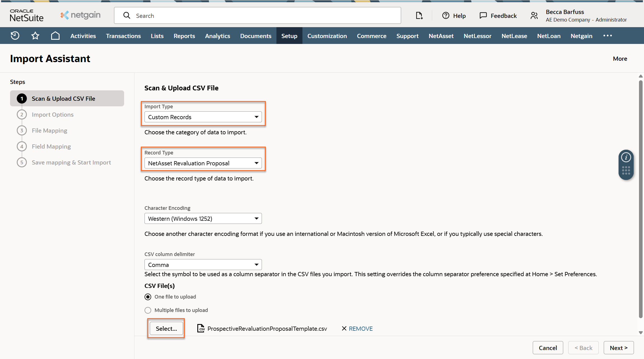The height and width of the screenshot is (359, 644).
Task: Change the CSV column delimiter dropdown
Action: 203,265
